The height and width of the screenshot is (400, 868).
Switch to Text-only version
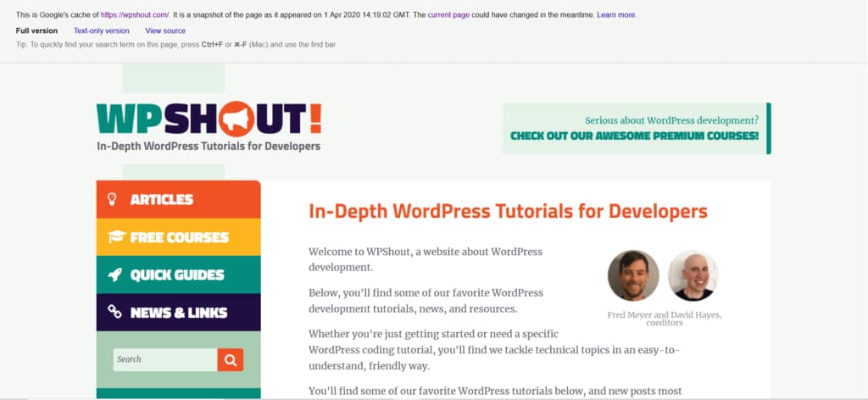pyautogui.click(x=102, y=31)
